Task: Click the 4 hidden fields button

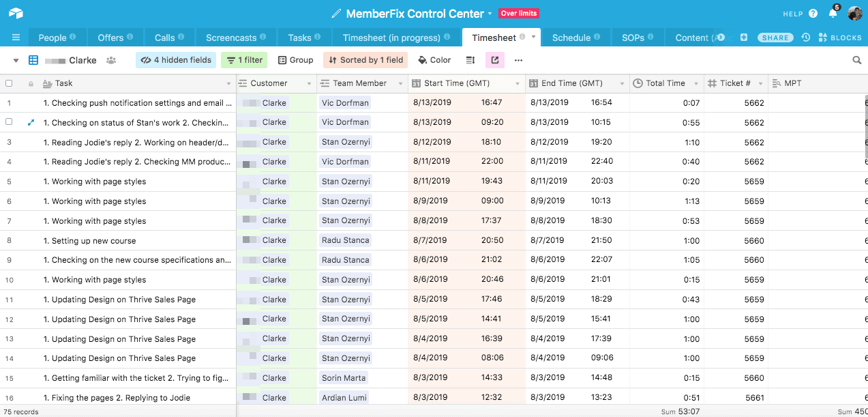Action: click(x=176, y=60)
